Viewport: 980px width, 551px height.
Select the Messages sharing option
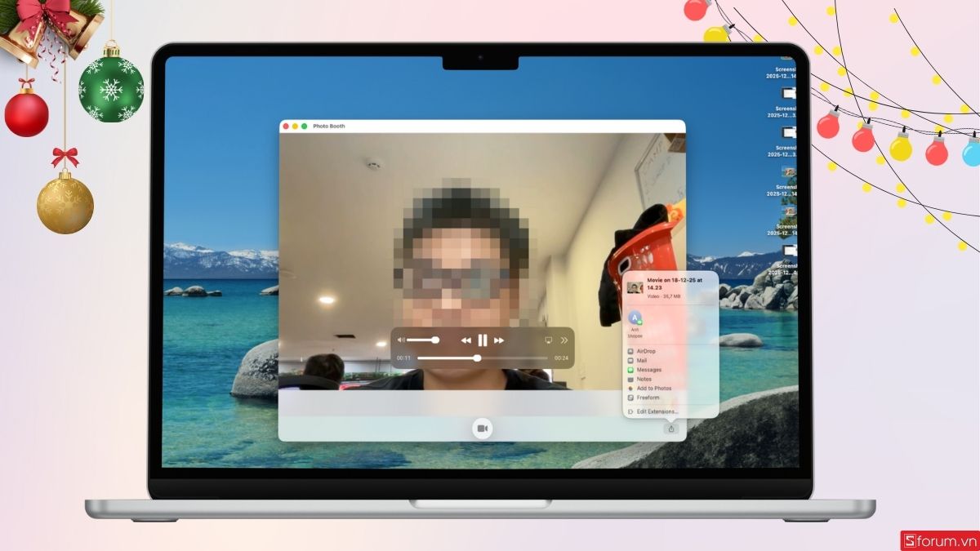coord(648,369)
